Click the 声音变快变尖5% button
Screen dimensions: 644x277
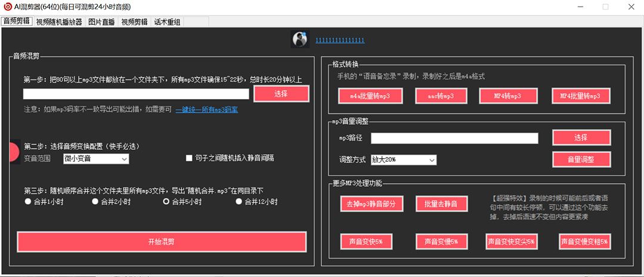pos(511,242)
